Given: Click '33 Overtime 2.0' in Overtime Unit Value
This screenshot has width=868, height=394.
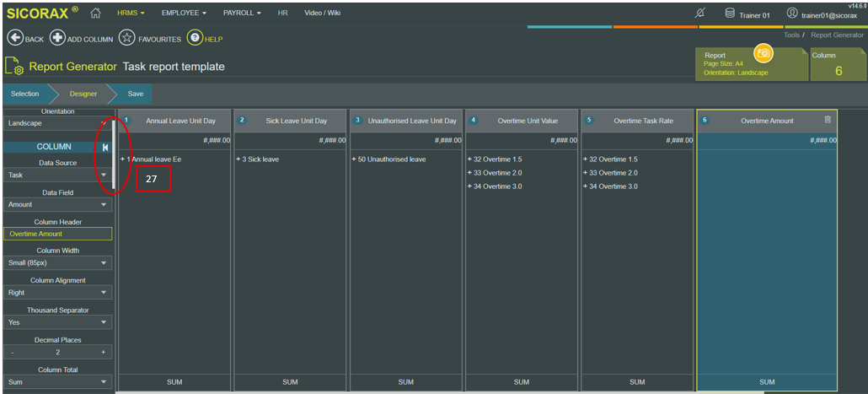Looking at the screenshot, I should [x=495, y=173].
